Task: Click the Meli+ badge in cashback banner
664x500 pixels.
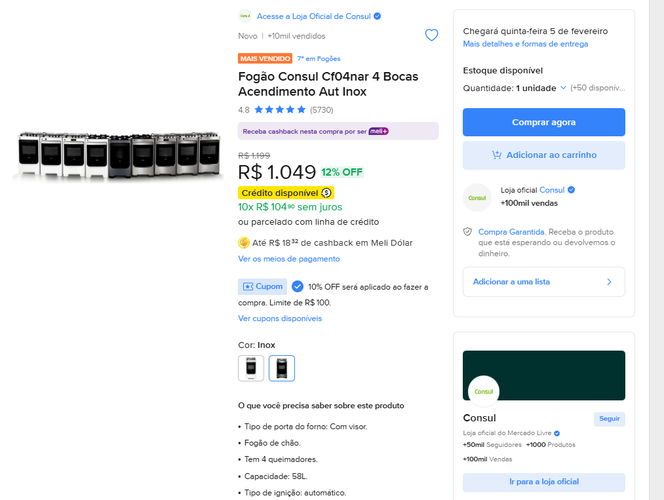Action: click(379, 131)
